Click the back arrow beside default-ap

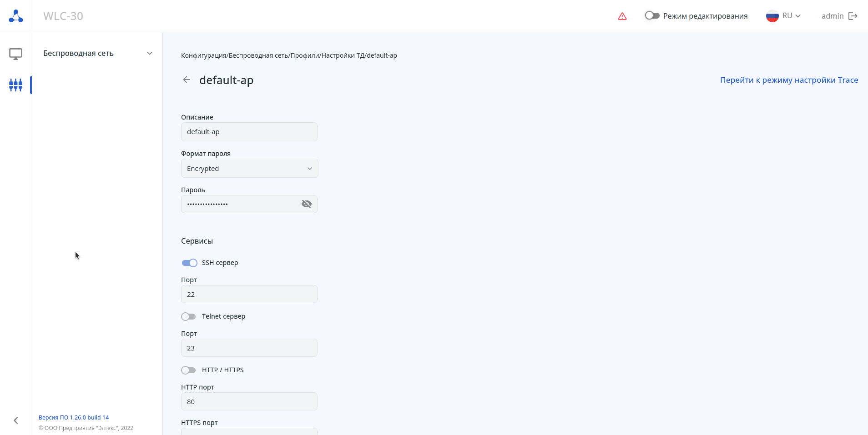click(x=187, y=80)
